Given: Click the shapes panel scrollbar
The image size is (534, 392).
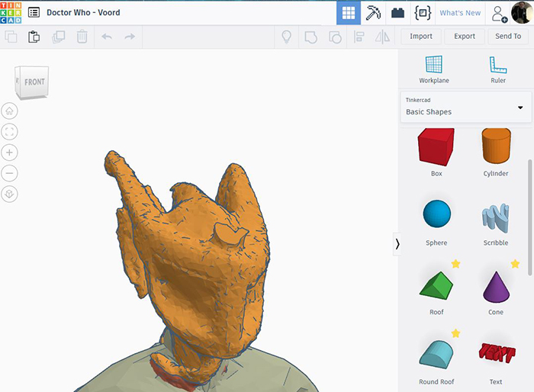Looking at the screenshot, I should (530, 217).
